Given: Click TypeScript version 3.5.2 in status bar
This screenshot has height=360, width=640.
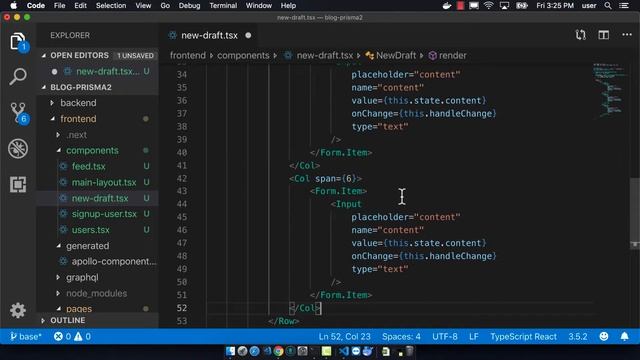Looking at the screenshot, I should [x=578, y=337].
